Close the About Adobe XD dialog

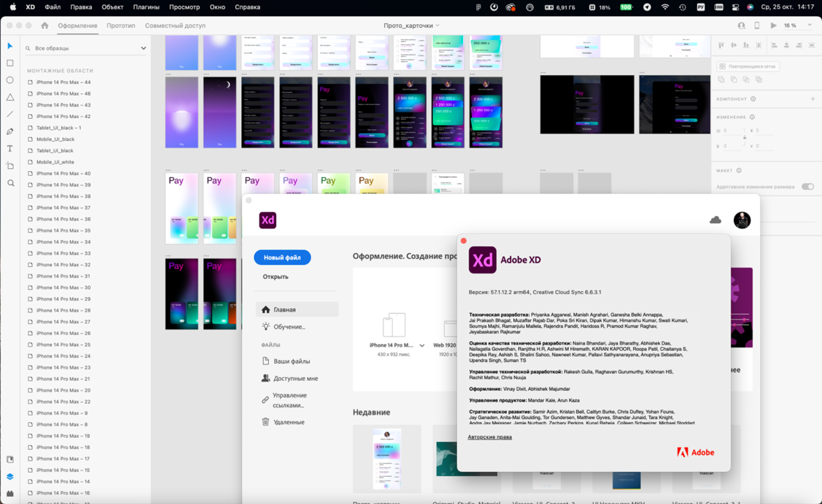click(x=463, y=241)
